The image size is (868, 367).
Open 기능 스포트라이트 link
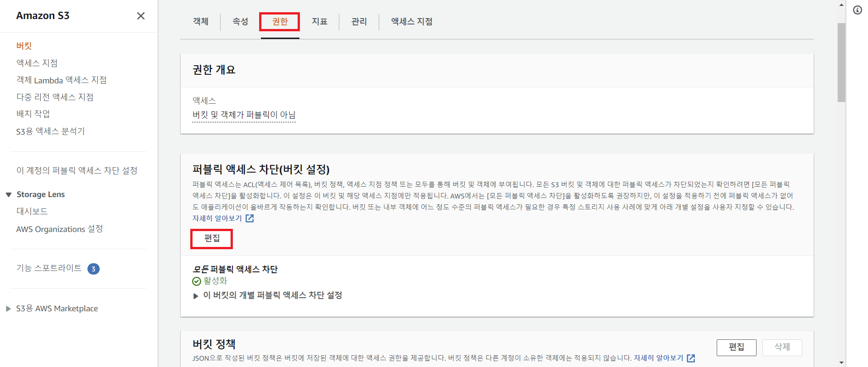(x=49, y=268)
